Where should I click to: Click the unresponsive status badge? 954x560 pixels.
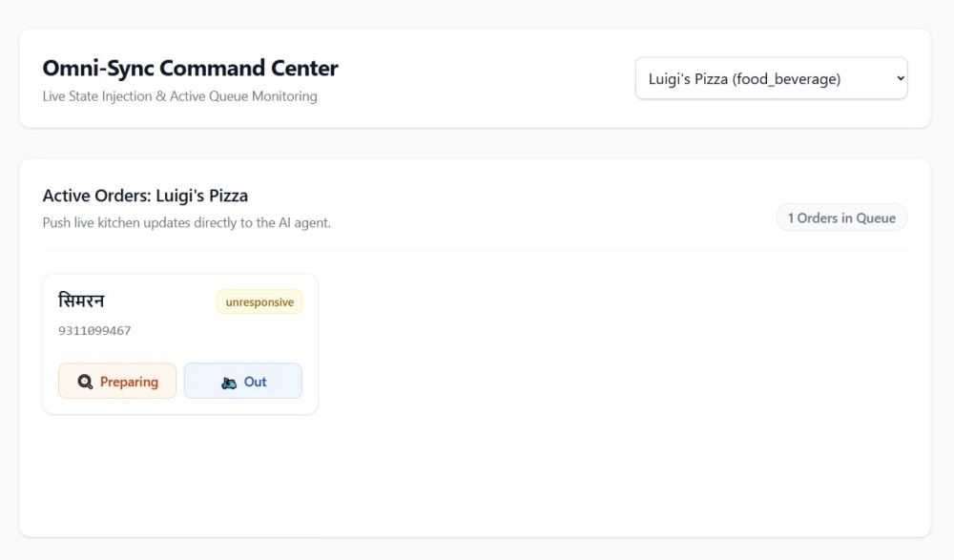click(259, 301)
